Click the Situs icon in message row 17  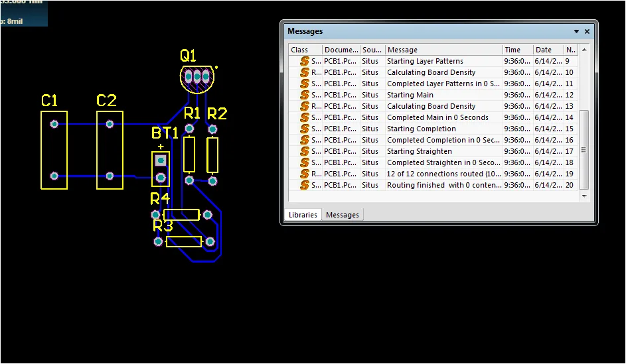click(x=305, y=151)
